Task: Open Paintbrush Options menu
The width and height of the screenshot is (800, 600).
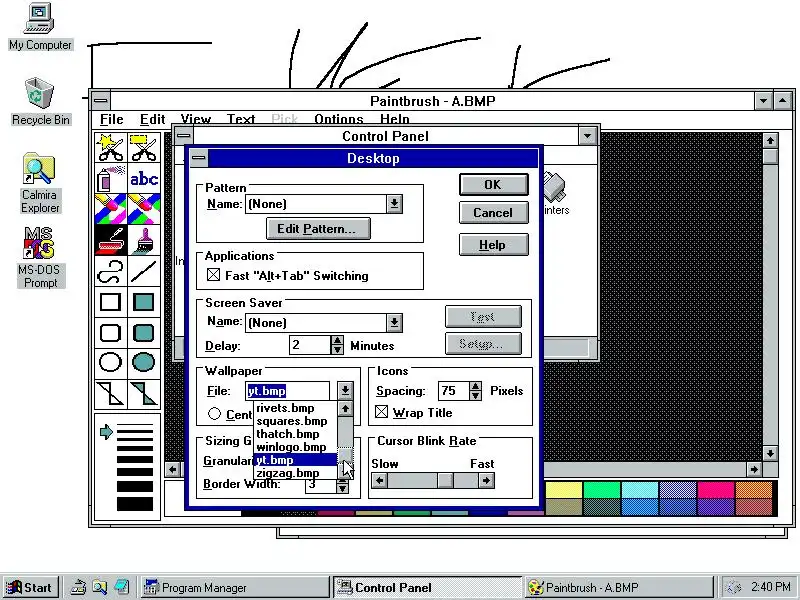Action: 339,119
